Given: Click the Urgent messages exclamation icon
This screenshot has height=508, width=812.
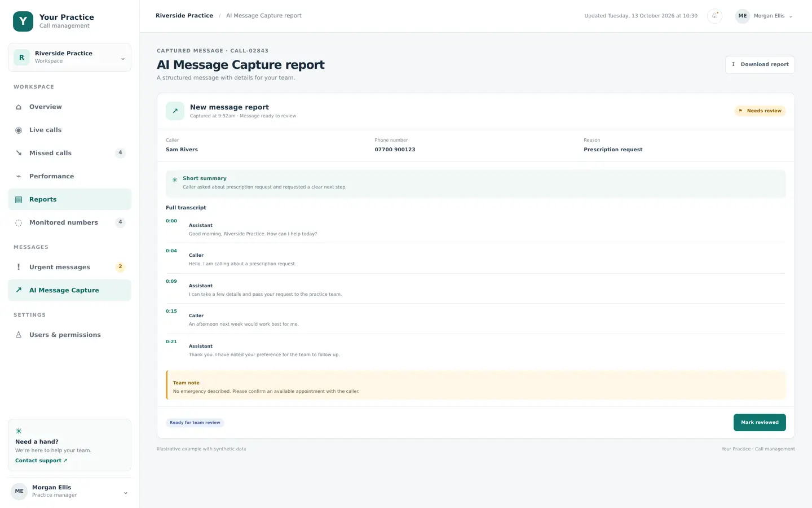Looking at the screenshot, I should 19,267.
